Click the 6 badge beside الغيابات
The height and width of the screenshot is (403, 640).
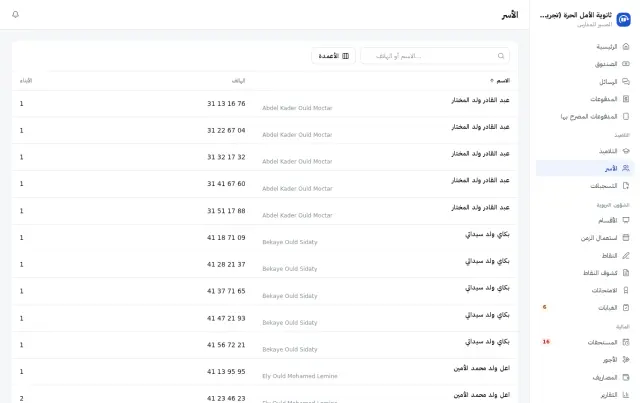[x=544, y=307]
